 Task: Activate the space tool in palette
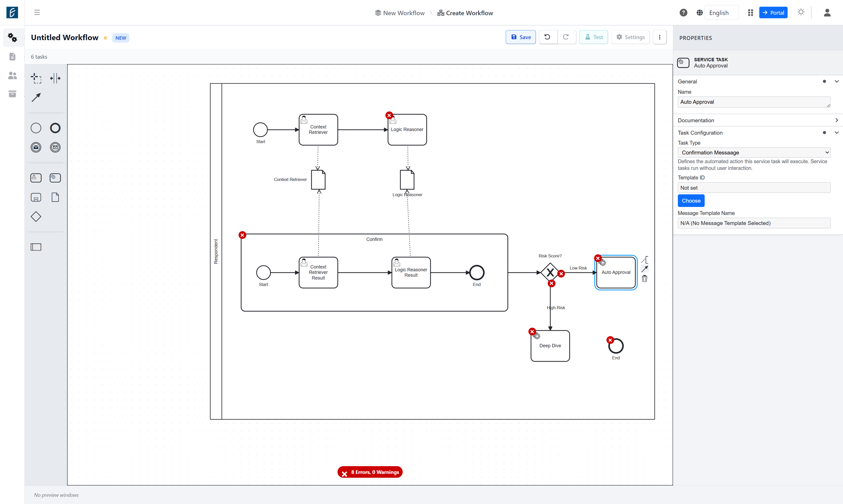(x=55, y=78)
